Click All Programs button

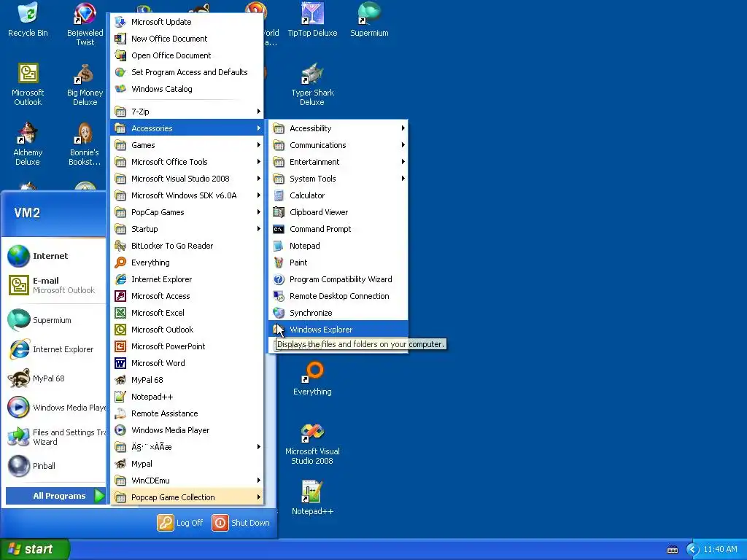click(55, 496)
